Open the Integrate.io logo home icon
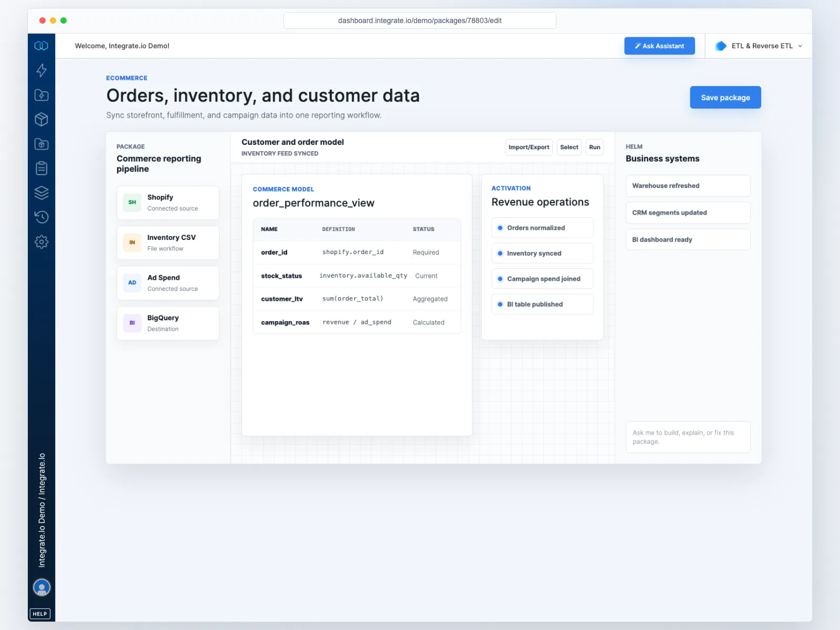Image resolution: width=840 pixels, height=630 pixels. tap(41, 46)
